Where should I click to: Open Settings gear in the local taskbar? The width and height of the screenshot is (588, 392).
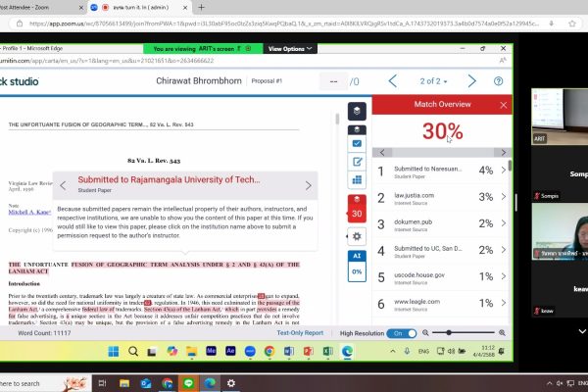point(231,383)
